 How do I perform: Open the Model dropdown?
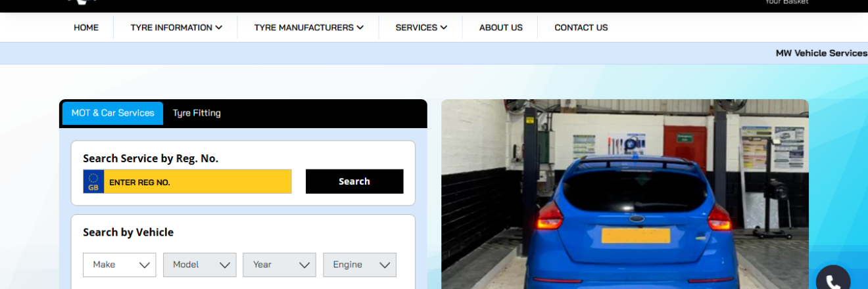pos(200,265)
